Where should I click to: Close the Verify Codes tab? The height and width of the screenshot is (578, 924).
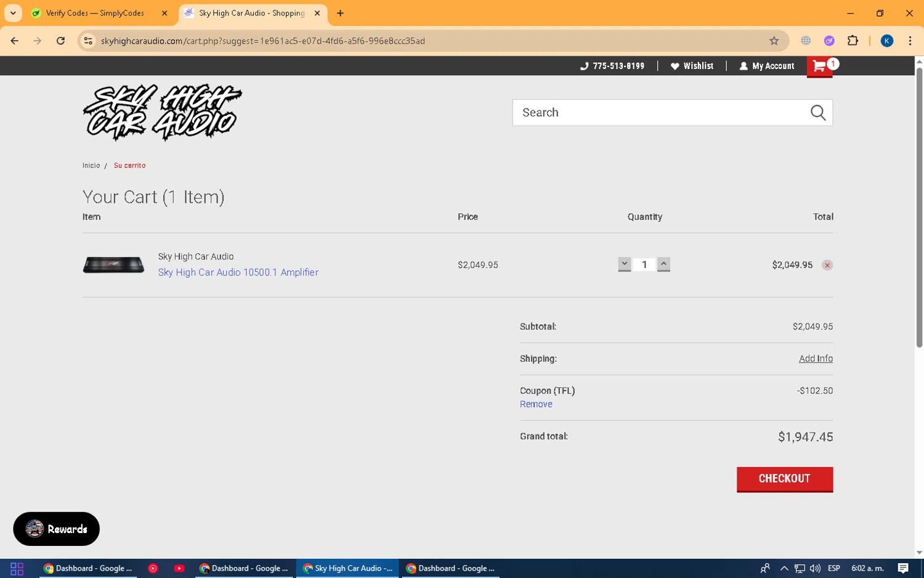164,13
